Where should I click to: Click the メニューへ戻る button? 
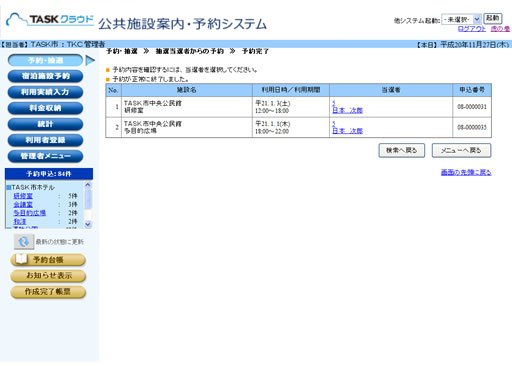coord(461,150)
